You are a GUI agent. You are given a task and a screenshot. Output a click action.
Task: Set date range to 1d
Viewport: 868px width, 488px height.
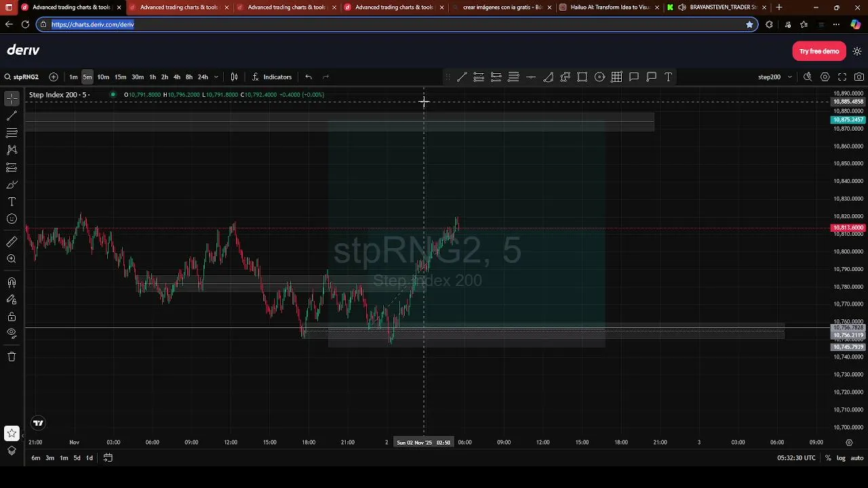click(89, 458)
